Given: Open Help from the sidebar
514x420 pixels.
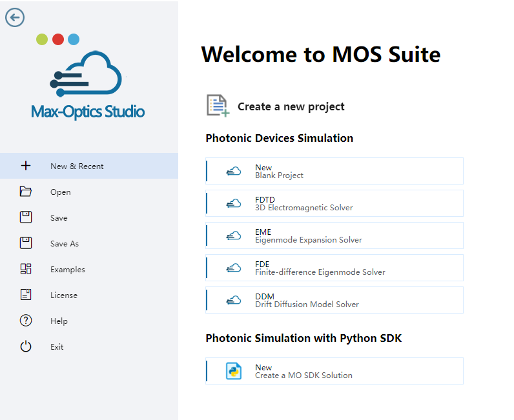Looking at the screenshot, I should point(89,321).
